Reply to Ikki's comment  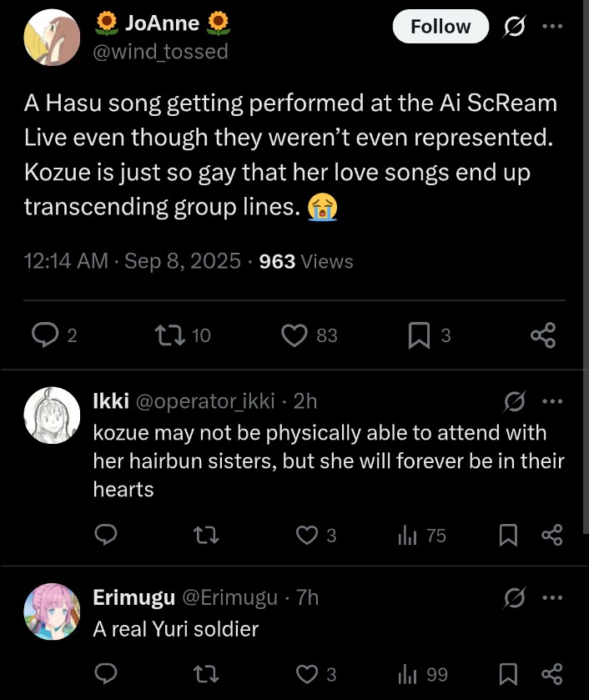(106, 535)
